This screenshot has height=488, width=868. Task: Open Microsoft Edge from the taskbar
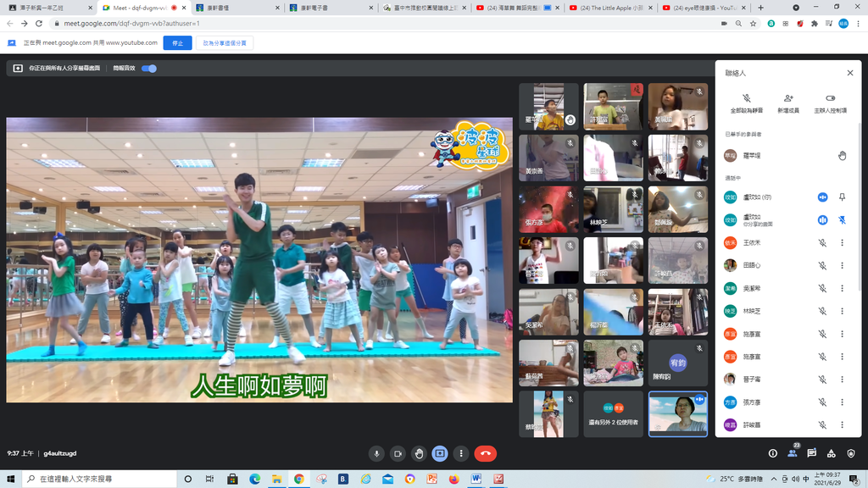tap(254, 480)
